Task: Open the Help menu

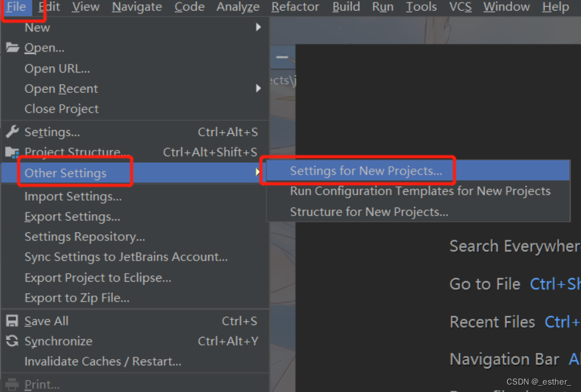Action: (x=556, y=7)
